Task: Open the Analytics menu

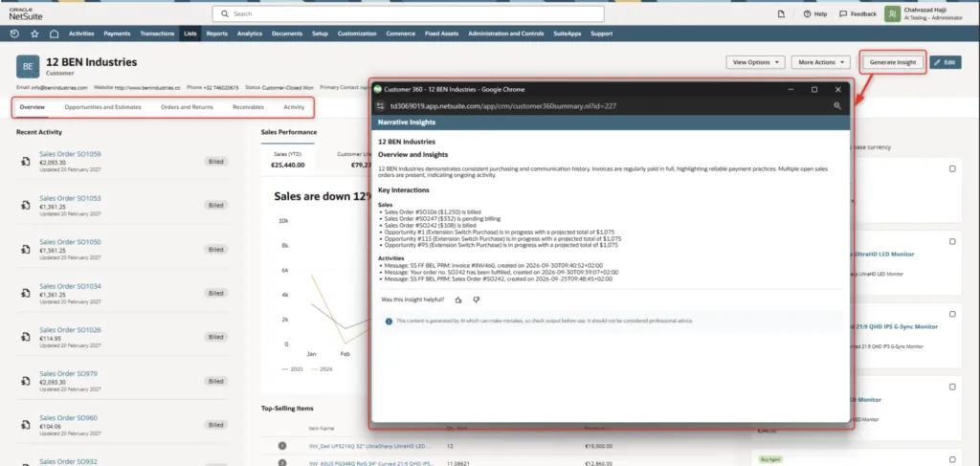Action: tap(250, 33)
